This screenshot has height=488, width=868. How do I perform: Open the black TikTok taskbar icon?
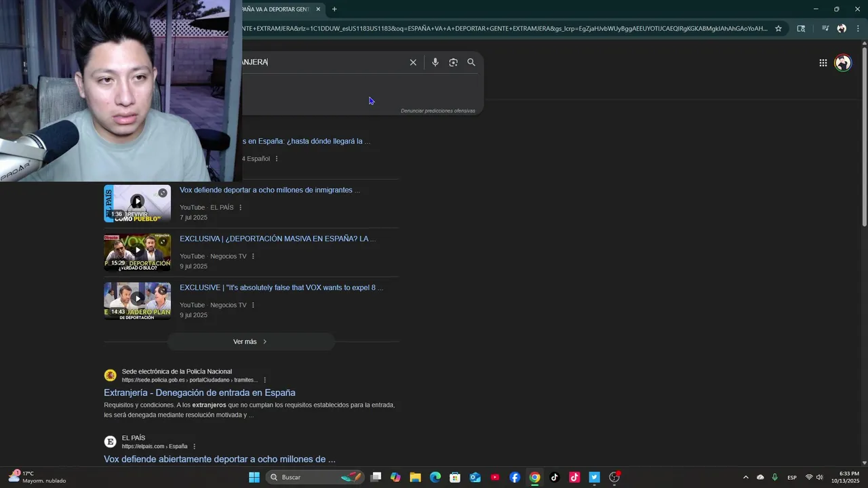pyautogui.click(x=555, y=477)
